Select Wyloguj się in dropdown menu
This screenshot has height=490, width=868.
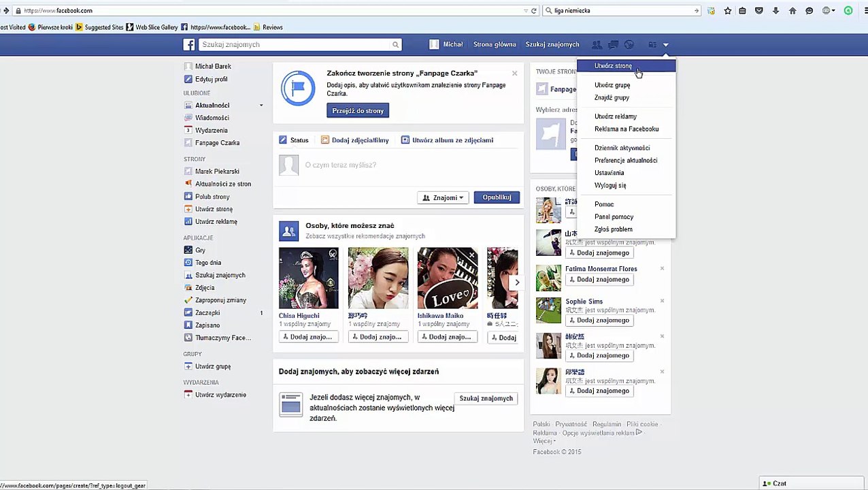click(610, 185)
